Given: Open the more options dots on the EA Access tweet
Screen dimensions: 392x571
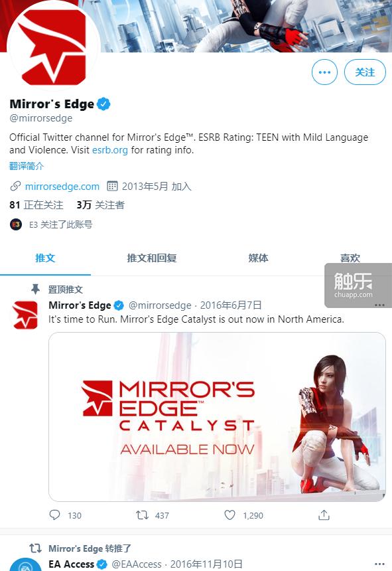Looking at the screenshot, I should (379, 564).
